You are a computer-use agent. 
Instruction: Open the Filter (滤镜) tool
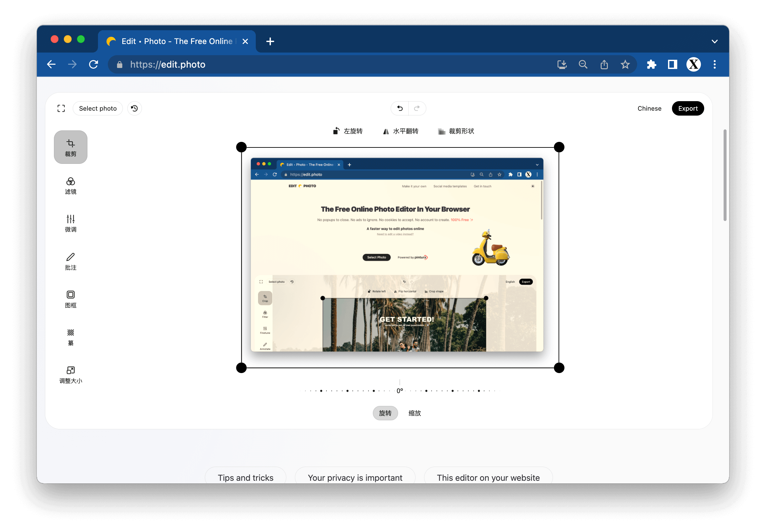70,185
